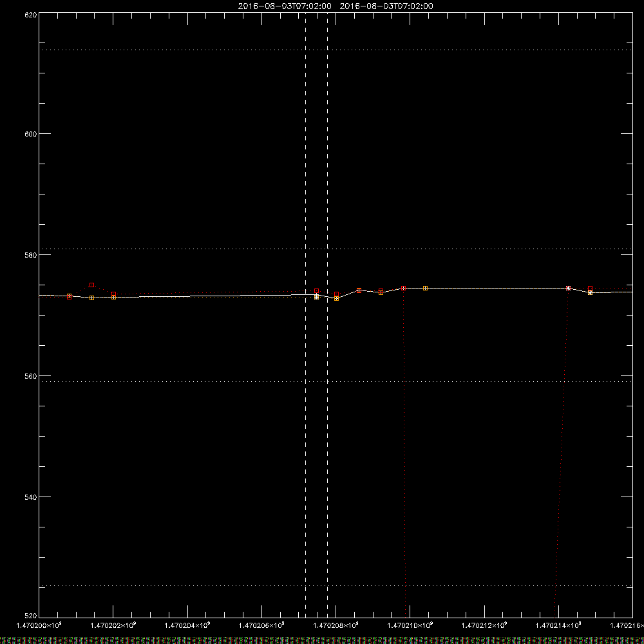This screenshot has width=644, height=644.
Task: Click the 1.470204×10⁹ x-axis label
Action: click(x=187, y=625)
